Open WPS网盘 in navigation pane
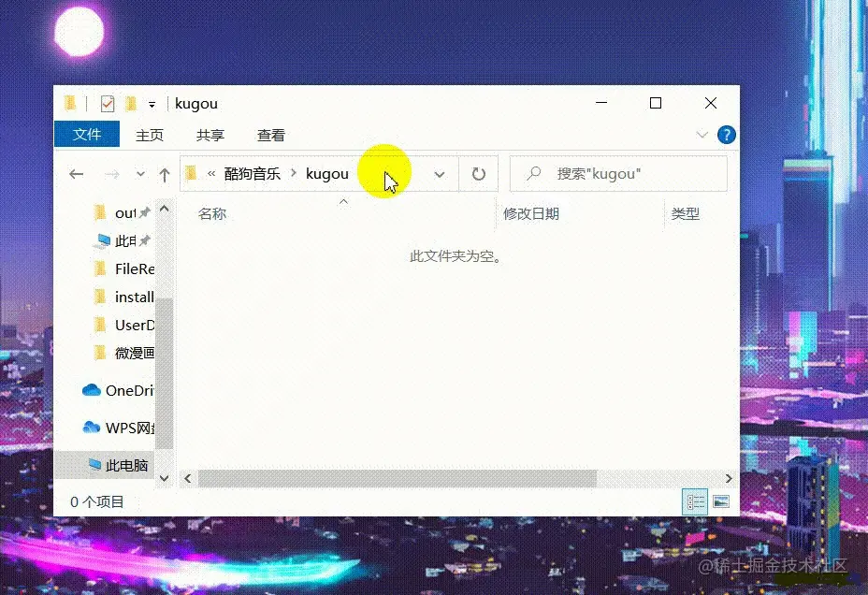The image size is (868, 595). pyautogui.click(x=117, y=428)
